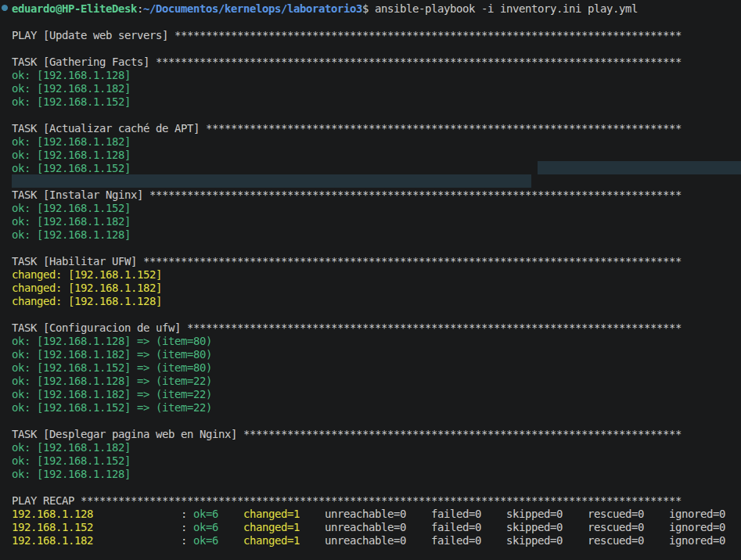741x560 pixels.
Task: Click the 192.168.1.182 (item=22) line
Action: [x=112, y=394]
